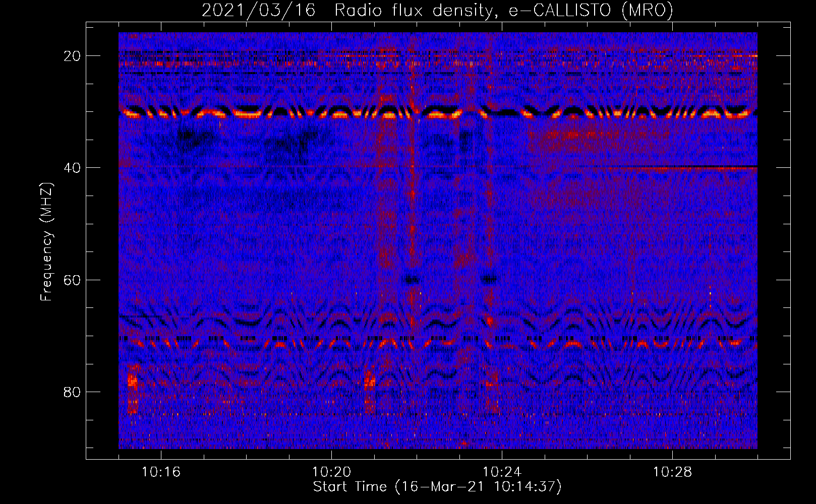Select the 'Frequency (MHZ)' y-axis label
The width and height of the screenshot is (816, 504).
[x=46, y=241]
